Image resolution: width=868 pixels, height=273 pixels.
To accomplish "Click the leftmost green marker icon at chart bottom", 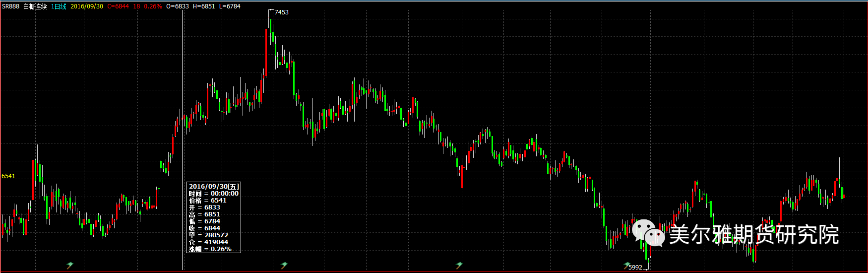I will 70,266.
